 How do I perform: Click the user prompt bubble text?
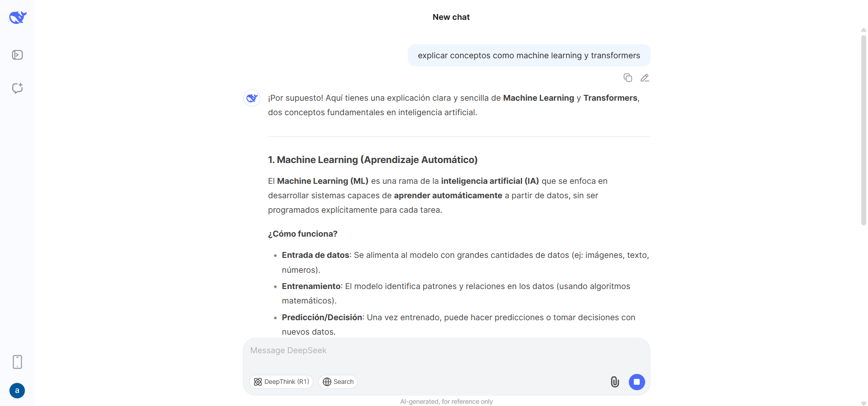tap(529, 56)
